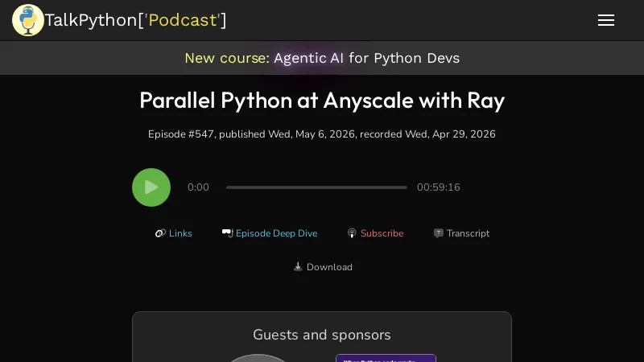Click the podcast icon beside Subscribe
The height and width of the screenshot is (362, 644).
[352, 233]
